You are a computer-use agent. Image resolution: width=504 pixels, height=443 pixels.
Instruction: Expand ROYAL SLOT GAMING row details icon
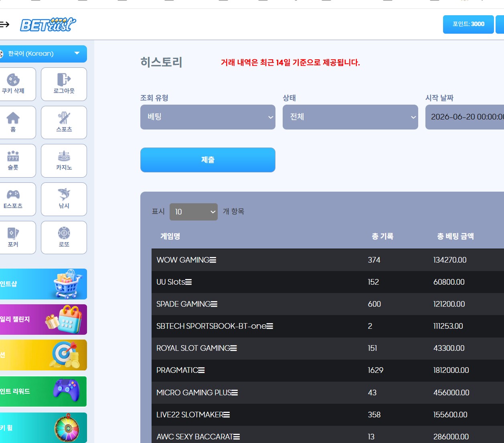click(234, 348)
